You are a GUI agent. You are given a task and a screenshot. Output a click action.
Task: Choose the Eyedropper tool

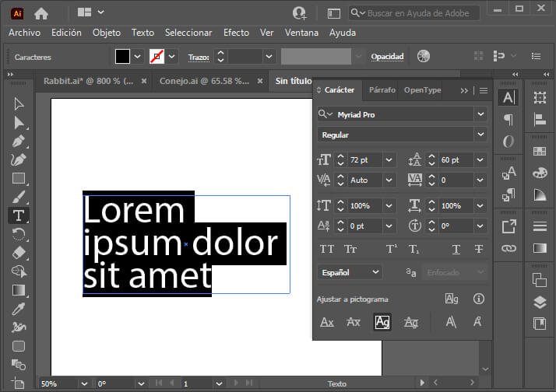pyautogui.click(x=19, y=309)
